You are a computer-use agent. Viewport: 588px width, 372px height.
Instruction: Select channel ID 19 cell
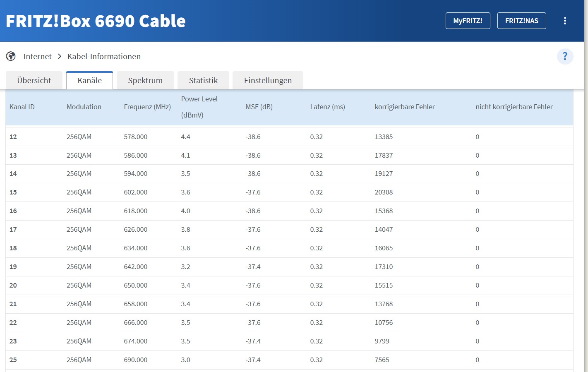[x=13, y=267]
